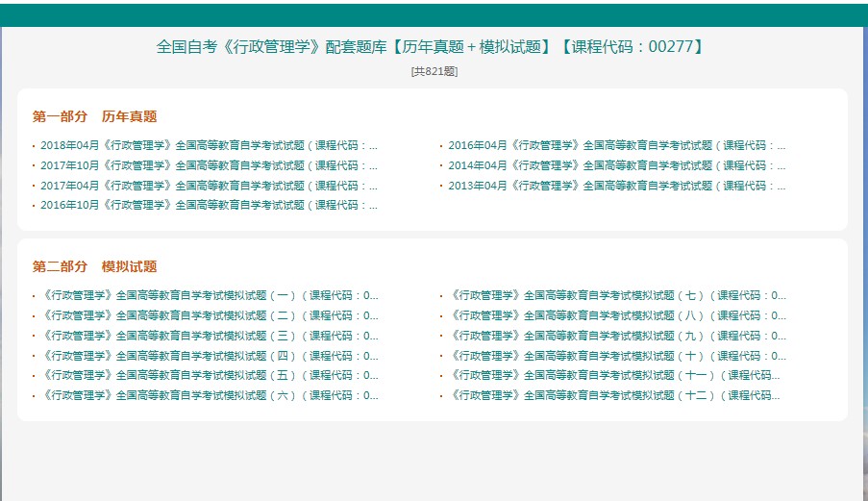Image resolution: width=868 pixels, height=501 pixels.
Task: Open the 2017年04月 past exam link
Action: tap(209, 186)
